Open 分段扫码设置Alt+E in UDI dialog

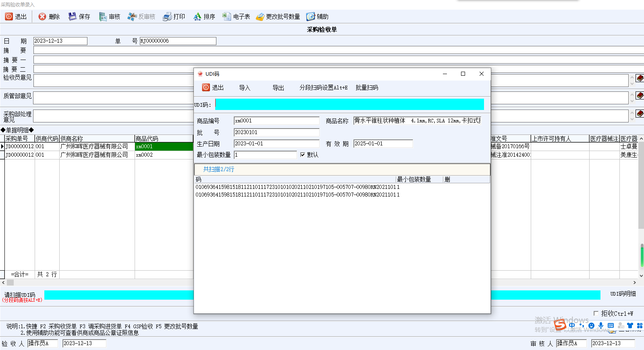(323, 87)
